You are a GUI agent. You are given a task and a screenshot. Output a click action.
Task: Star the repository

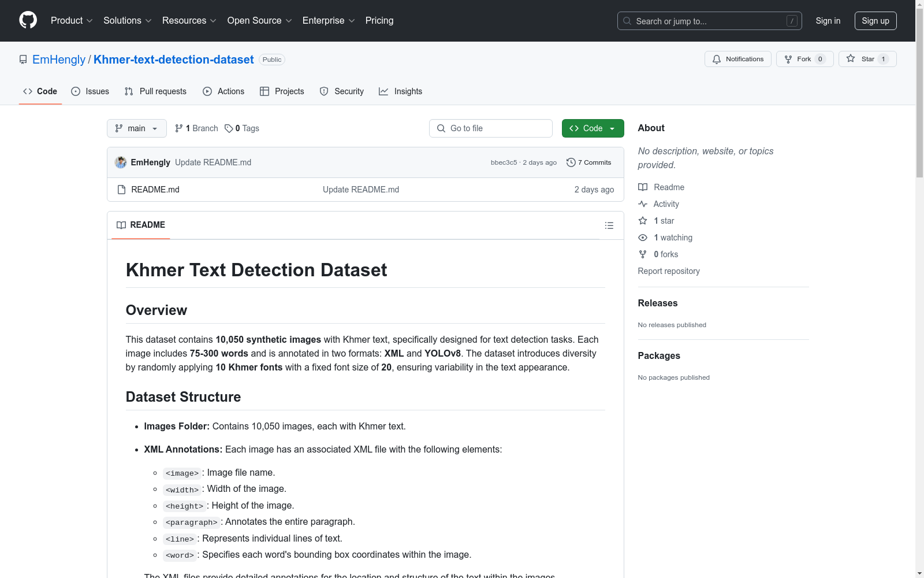click(867, 59)
